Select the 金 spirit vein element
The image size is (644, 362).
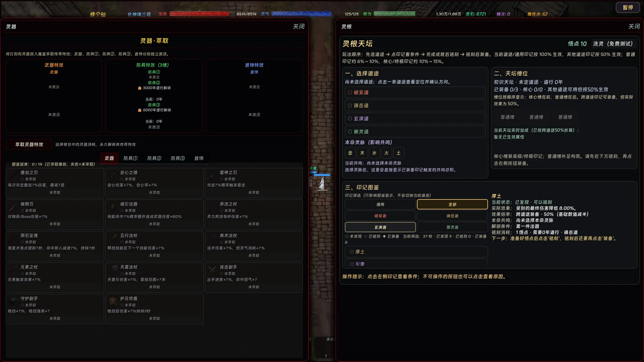click(350, 153)
